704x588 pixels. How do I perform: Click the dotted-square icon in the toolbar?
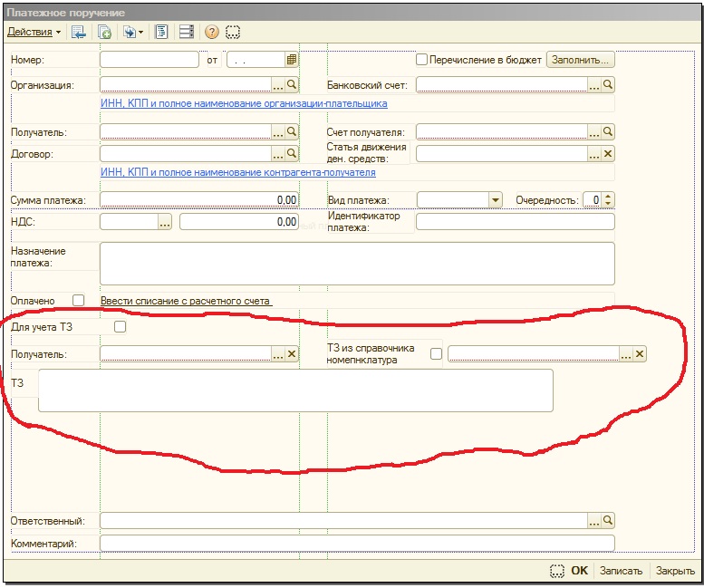[x=233, y=32]
